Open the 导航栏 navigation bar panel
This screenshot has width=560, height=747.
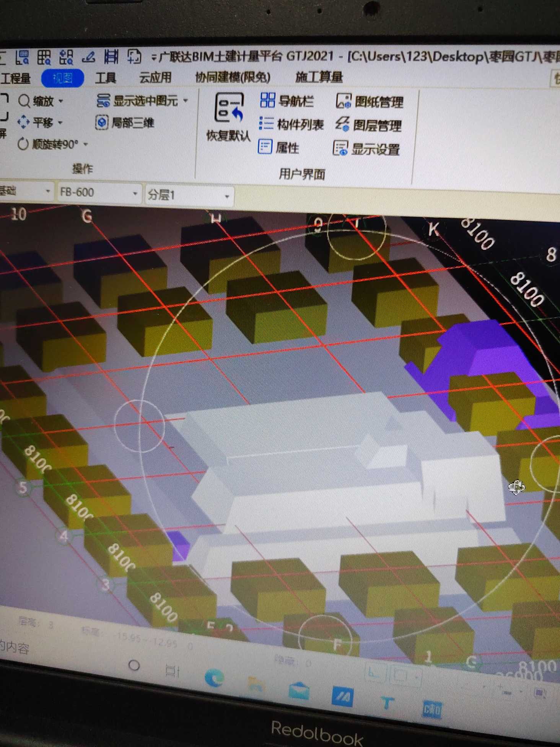click(x=287, y=101)
